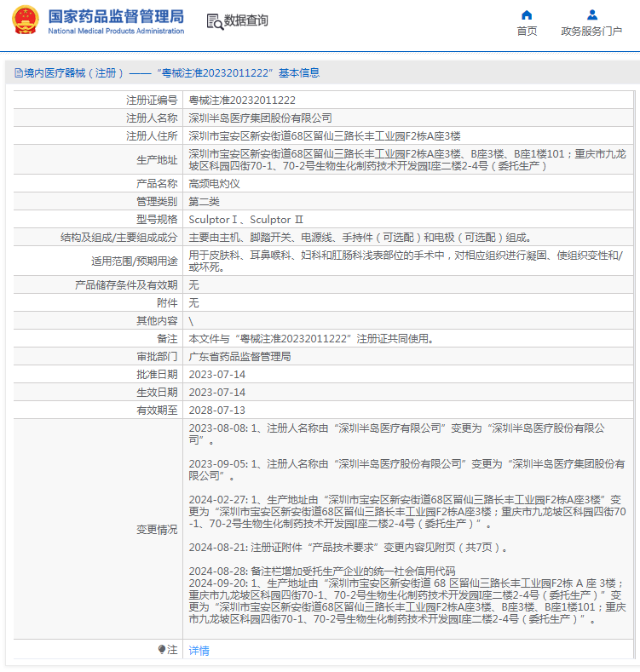Click the 2024-02-27 change entry

(x=407, y=512)
